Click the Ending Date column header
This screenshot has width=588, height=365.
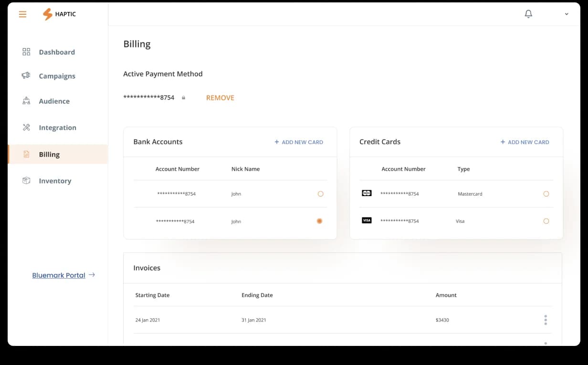pyautogui.click(x=257, y=295)
